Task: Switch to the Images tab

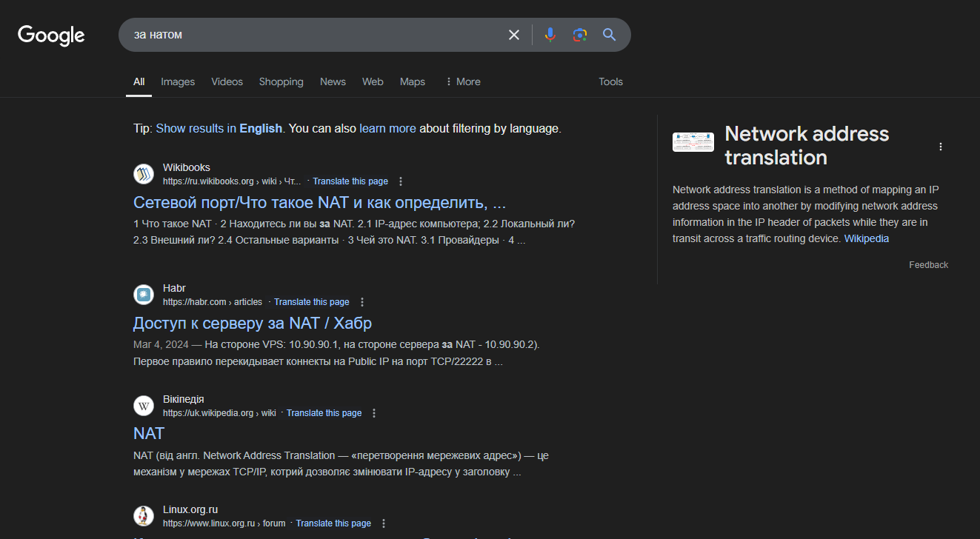Action: 178,81
